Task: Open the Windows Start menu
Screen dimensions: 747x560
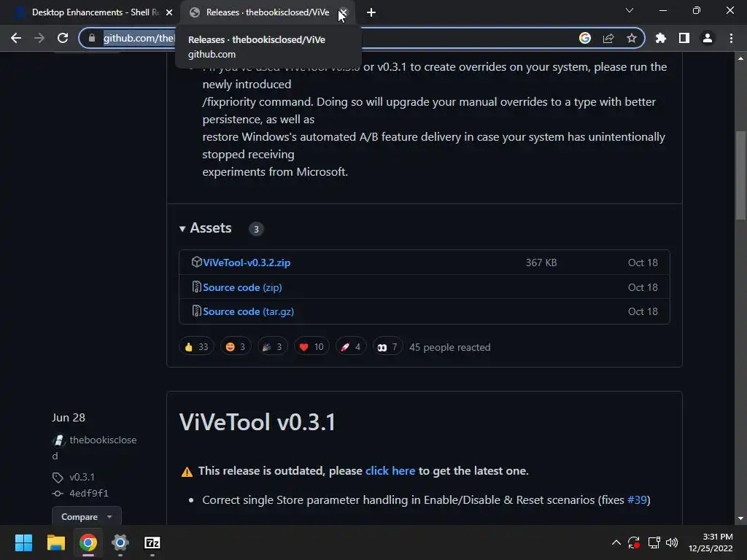Action: [23, 542]
